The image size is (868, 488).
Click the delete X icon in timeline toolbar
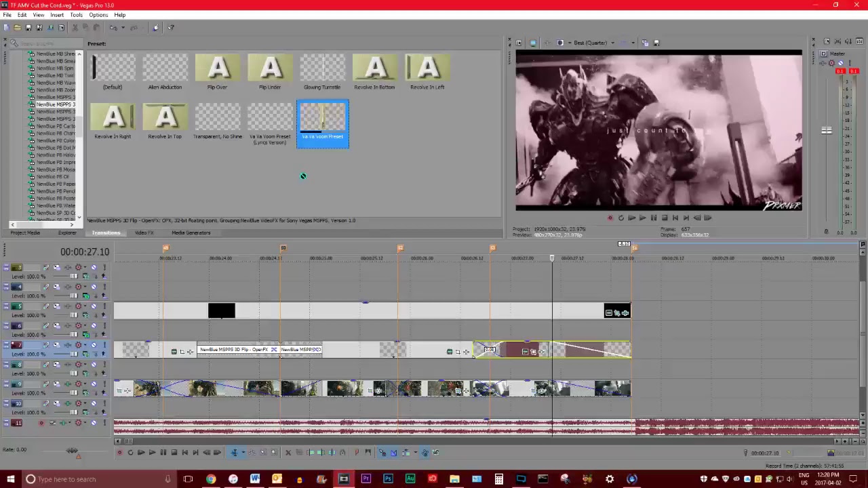coord(288,453)
